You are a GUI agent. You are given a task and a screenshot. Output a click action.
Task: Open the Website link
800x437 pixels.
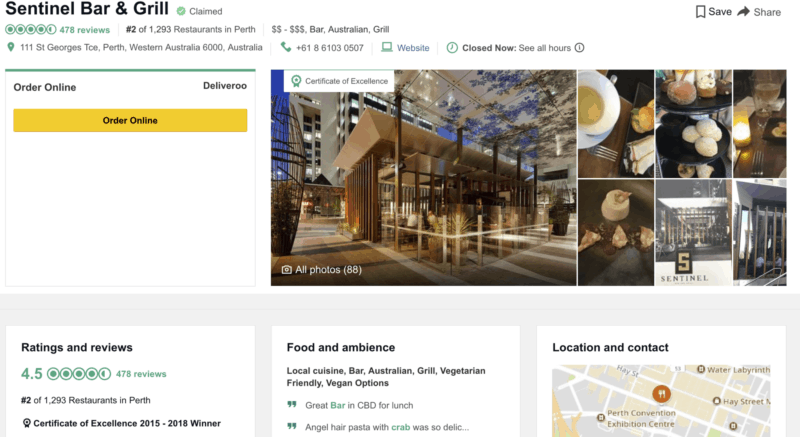coord(413,48)
